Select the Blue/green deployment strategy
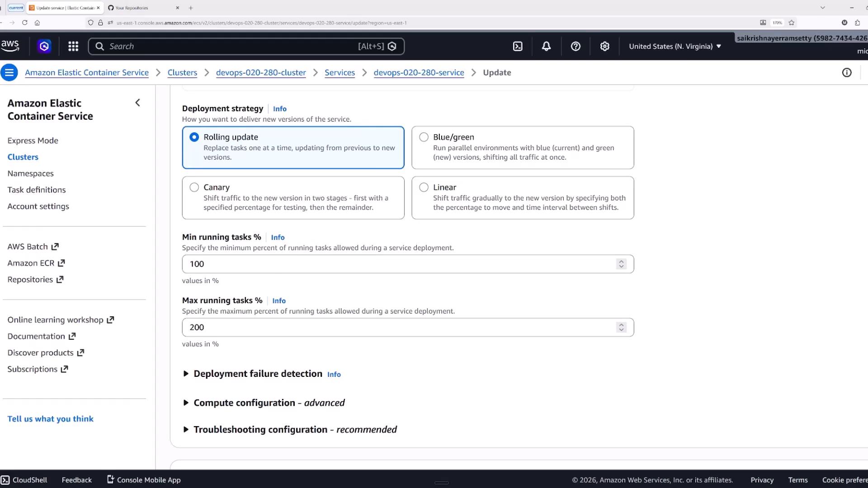The width and height of the screenshot is (868, 488). click(x=523, y=147)
